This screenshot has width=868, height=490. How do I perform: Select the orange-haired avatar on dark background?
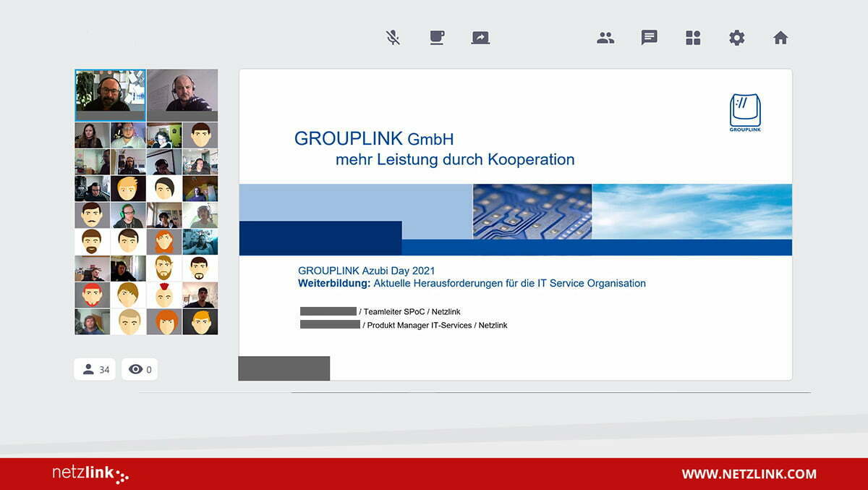pyautogui.click(x=200, y=322)
